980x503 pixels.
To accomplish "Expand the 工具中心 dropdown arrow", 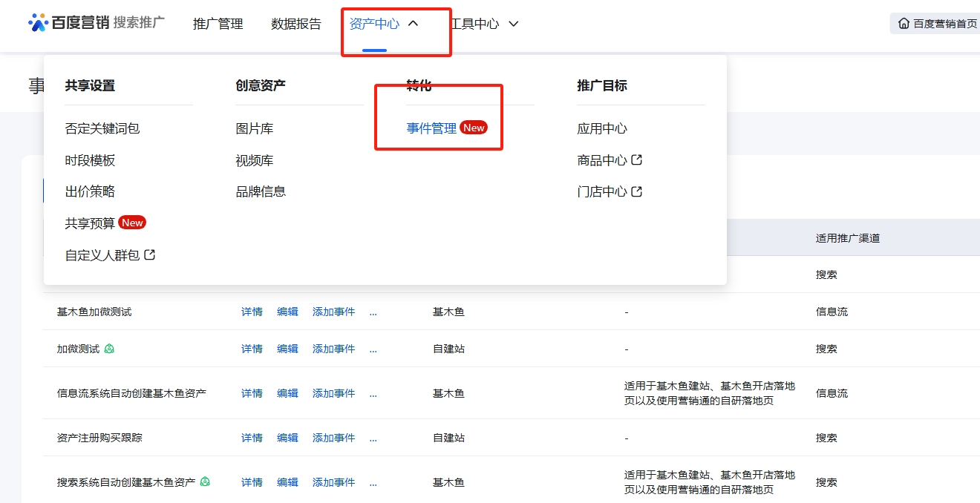I will click(513, 24).
